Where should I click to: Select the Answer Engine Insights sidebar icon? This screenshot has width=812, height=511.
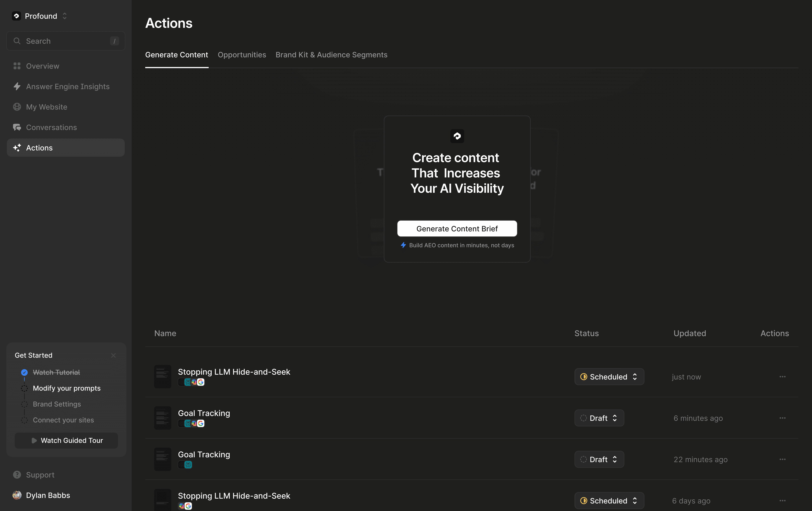(x=17, y=86)
